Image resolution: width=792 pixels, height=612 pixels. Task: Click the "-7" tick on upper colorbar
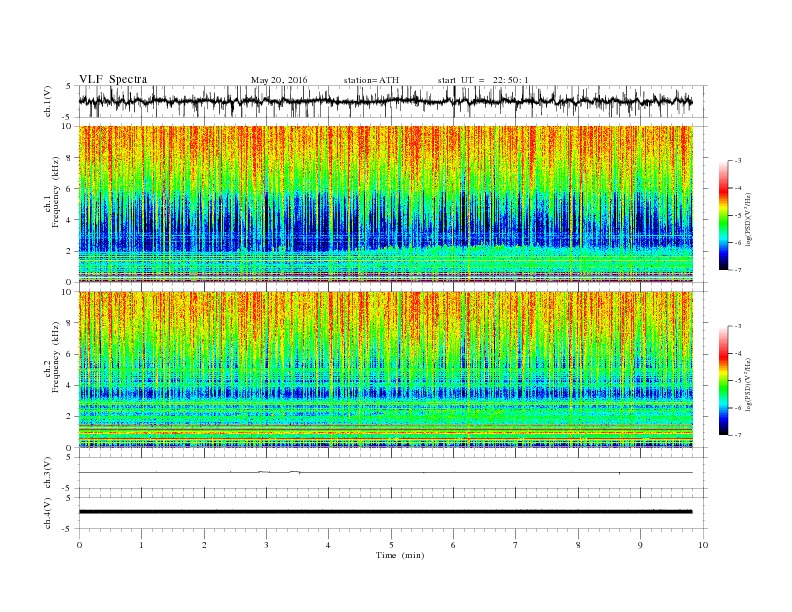click(x=738, y=270)
